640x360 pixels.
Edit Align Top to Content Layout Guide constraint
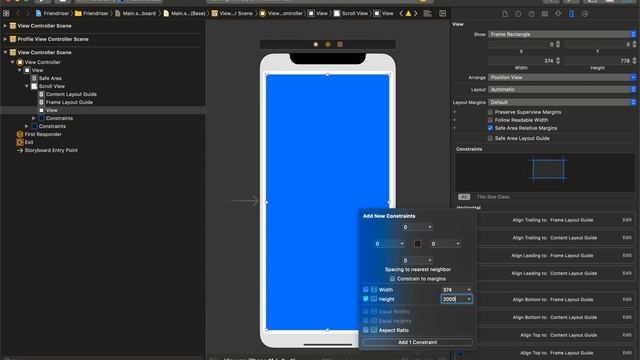point(627,335)
